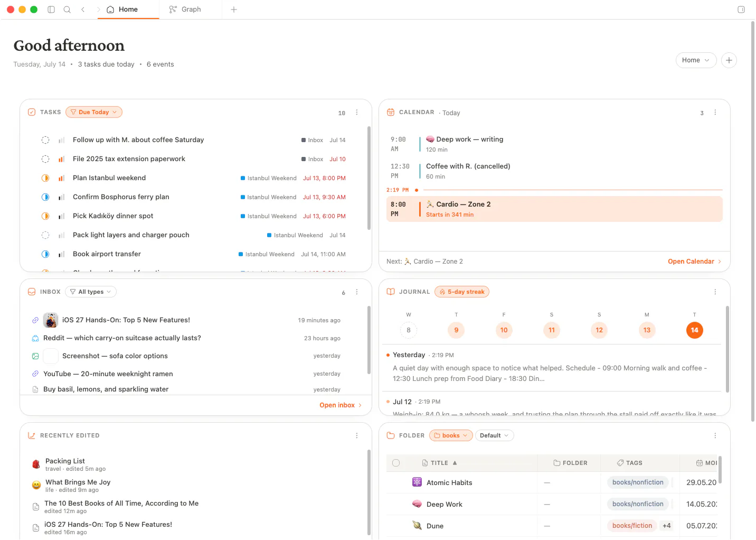Click the Inbox widget tray icon
This screenshot has height=540, width=756.
(32, 292)
